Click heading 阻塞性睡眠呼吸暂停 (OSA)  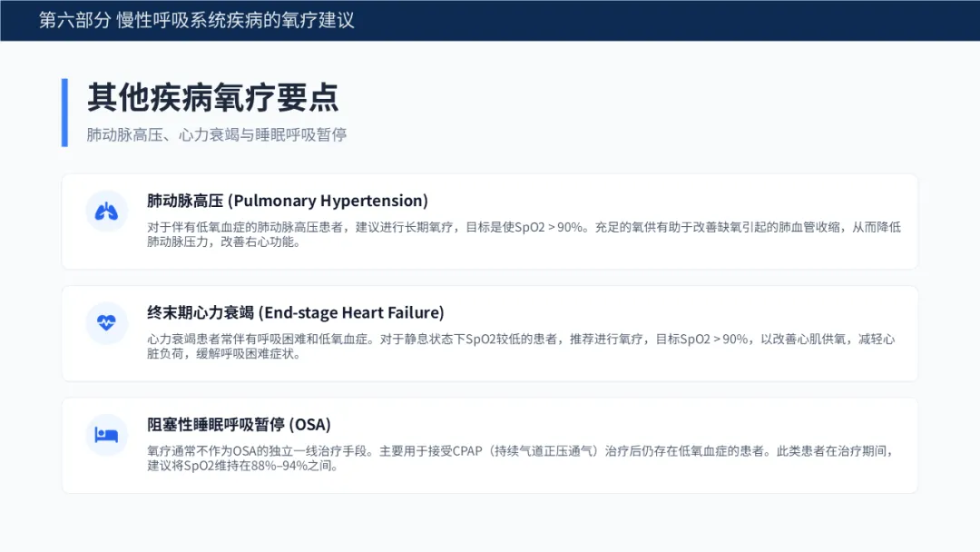click(x=239, y=424)
